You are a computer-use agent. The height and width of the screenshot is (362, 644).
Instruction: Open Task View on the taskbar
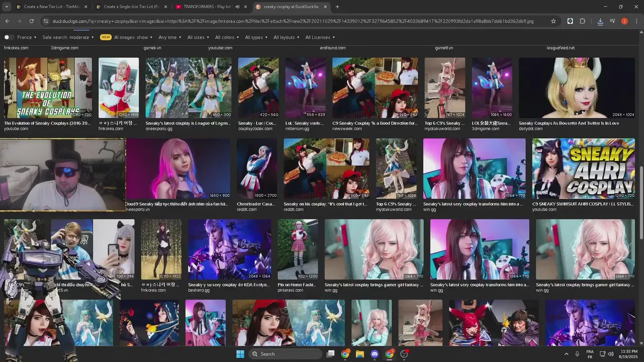tap(331, 354)
